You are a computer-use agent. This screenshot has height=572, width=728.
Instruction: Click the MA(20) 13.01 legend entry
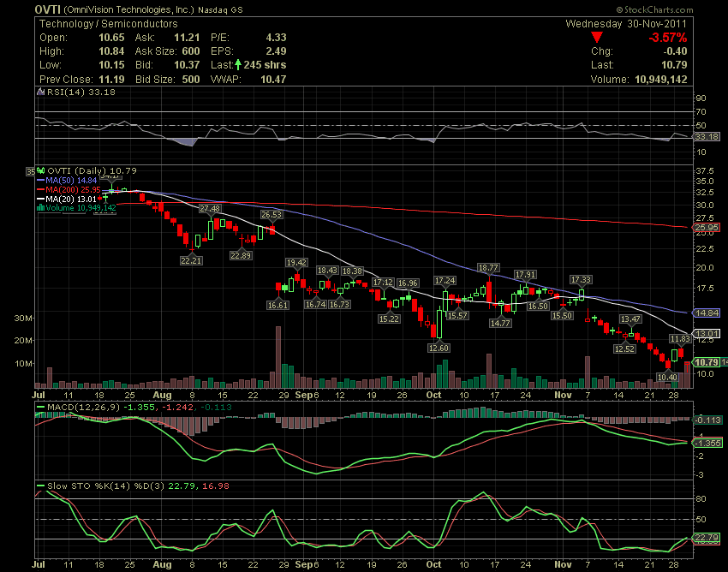(x=70, y=199)
